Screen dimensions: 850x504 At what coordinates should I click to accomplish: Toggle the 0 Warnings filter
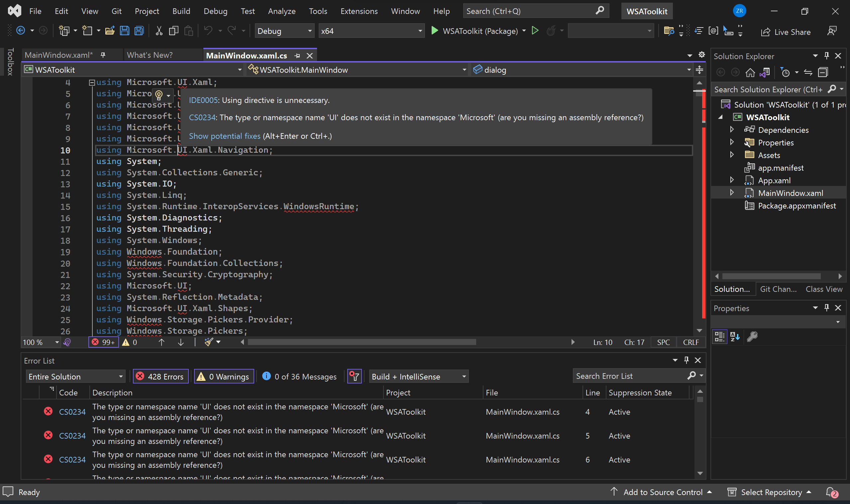[x=224, y=376]
